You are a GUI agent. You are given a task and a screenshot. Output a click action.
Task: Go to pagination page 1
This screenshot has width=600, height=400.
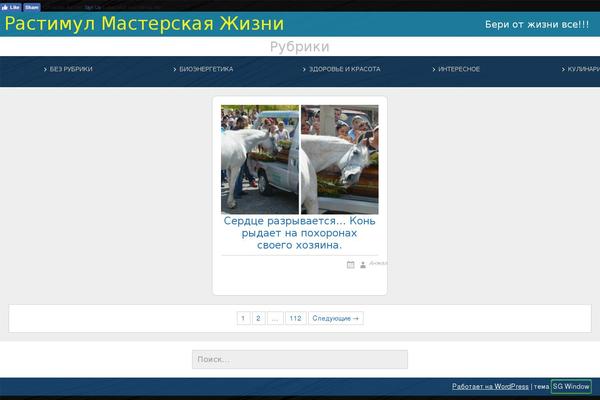[x=243, y=318]
